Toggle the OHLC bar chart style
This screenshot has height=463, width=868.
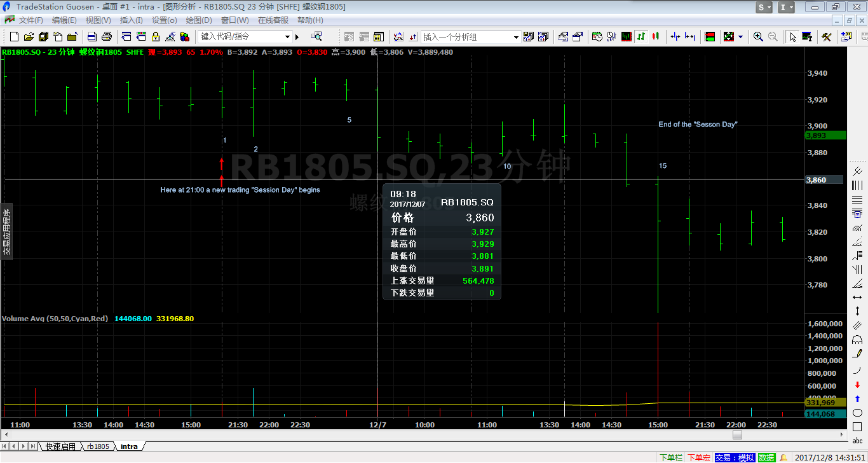pyautogui.click(x=641, y=37)
